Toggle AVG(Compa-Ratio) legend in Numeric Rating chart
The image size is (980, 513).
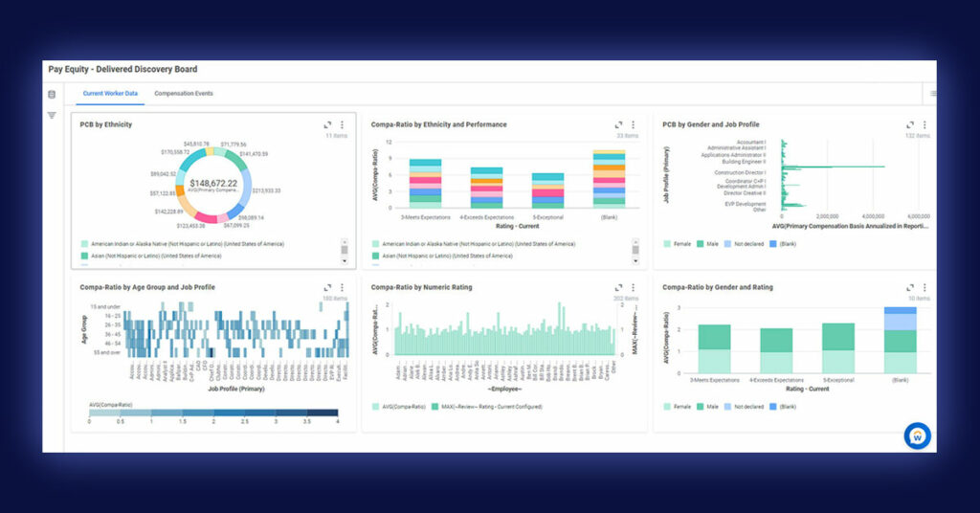399,407
